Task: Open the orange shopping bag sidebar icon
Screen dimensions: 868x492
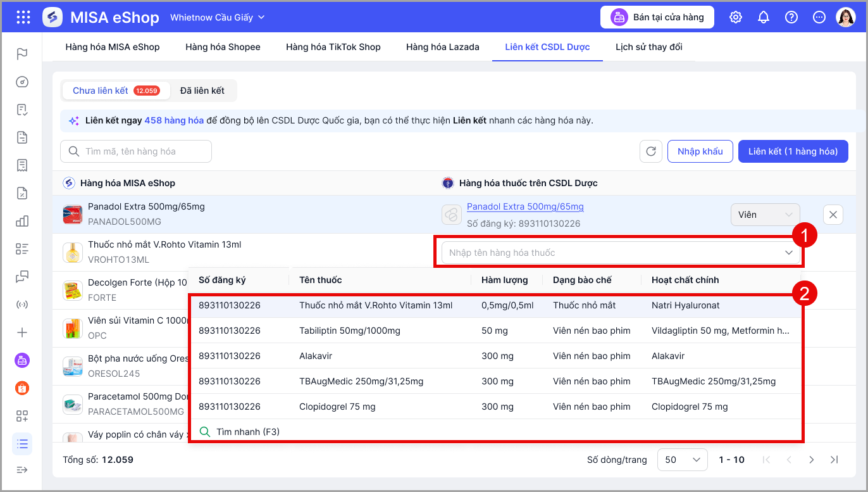Action: (x=22, y=388)
